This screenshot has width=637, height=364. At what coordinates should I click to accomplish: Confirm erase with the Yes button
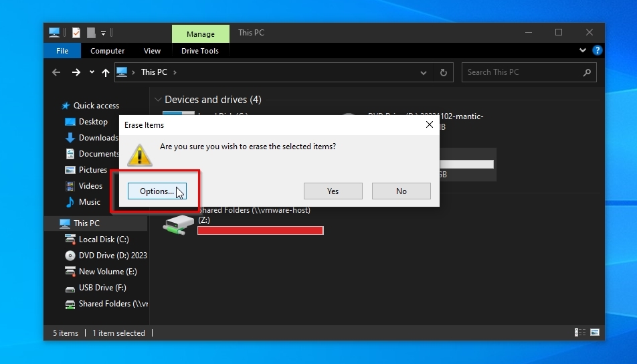pos(333,191)
